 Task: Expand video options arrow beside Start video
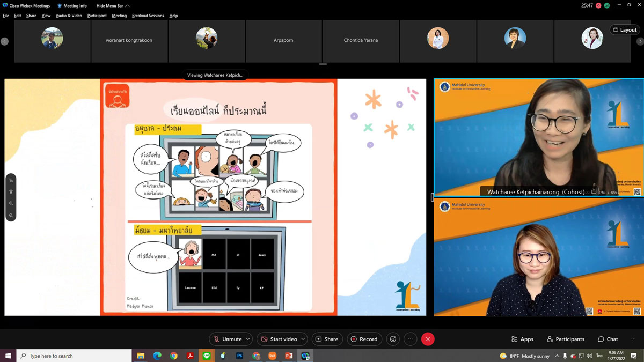[304, 339]
